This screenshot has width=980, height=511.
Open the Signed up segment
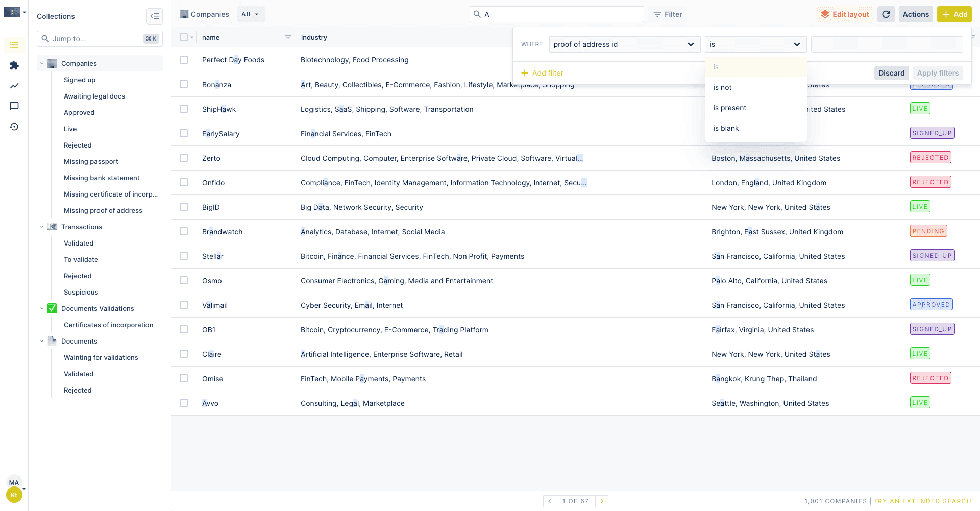tap(80, 80)
